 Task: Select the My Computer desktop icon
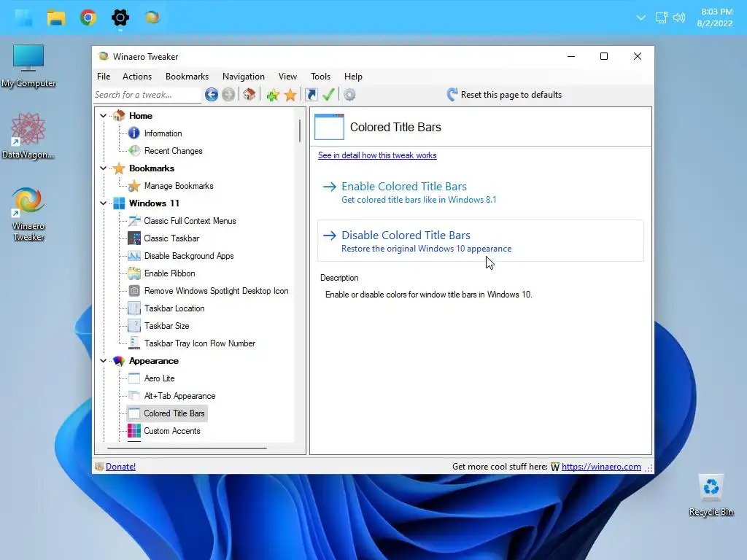pos(28,66)
